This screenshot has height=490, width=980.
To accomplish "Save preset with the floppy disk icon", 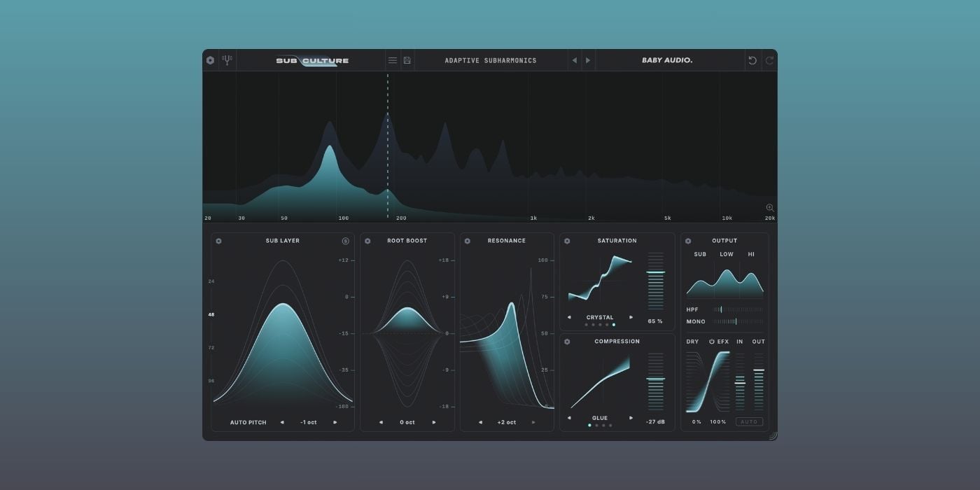I will pyautogui.click(x=407, y=60).
